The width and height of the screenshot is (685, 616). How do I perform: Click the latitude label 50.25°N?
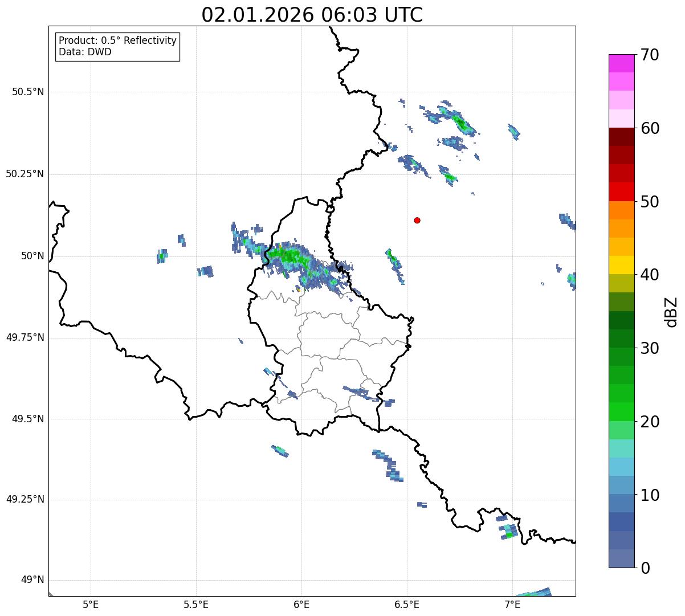25,174
